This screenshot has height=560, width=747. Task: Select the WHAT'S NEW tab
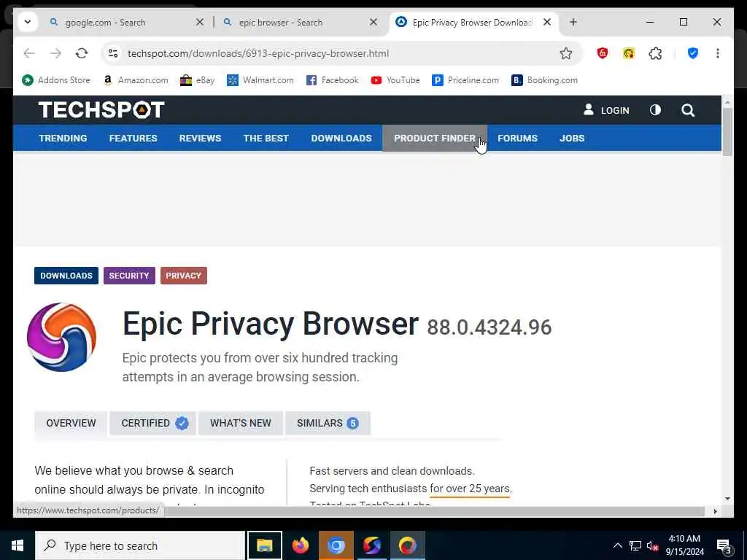coord(241,423)
